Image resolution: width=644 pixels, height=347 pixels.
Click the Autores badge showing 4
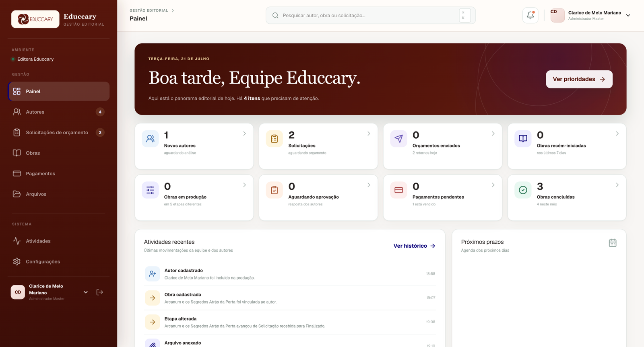(x=100, y=112)
